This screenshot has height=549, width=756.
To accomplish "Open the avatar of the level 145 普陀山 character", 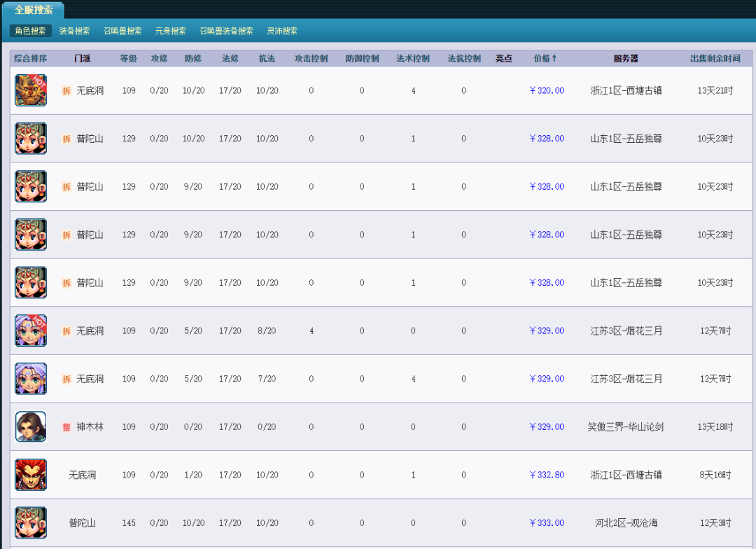I will point(31,522).
